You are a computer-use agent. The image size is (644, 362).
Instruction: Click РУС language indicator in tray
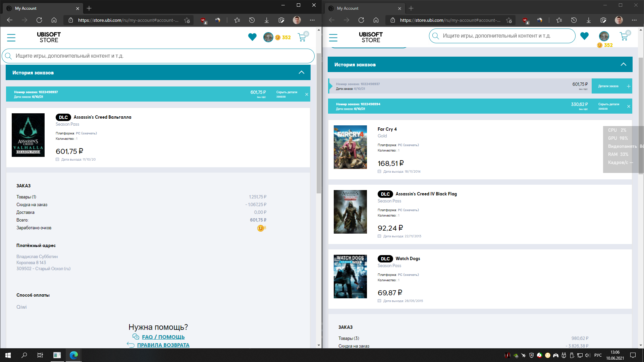click(598, 355)
